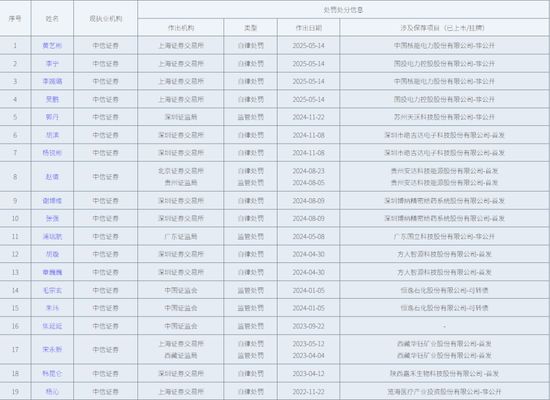Viewport: 550px width, 400px height.
Task: Click the 贵州证监局 agency text
Action: [x=181, y=183]
